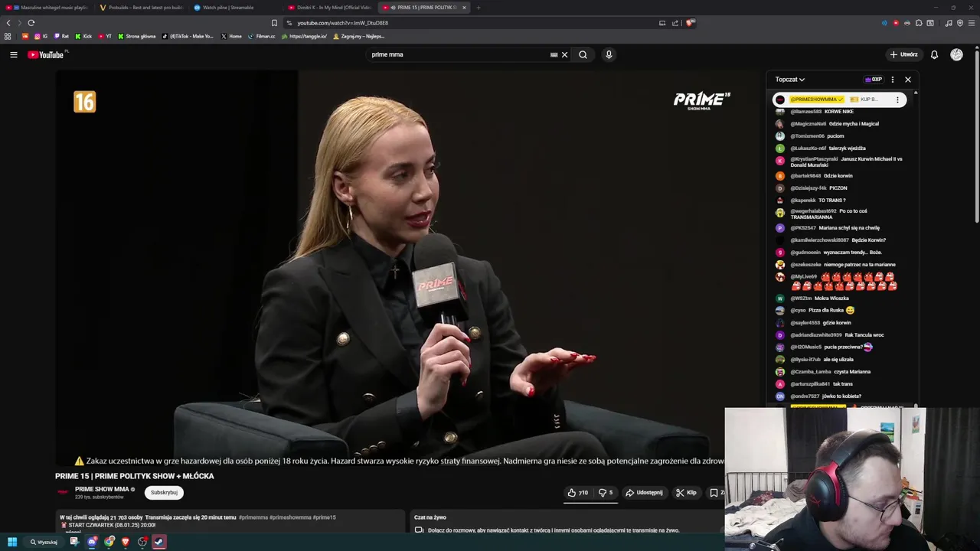The width and height of the screenshot is (980, 551).
Task: Open the @PRIMESHOWMMA pinned chat message
Action: (x=840, y=99)
